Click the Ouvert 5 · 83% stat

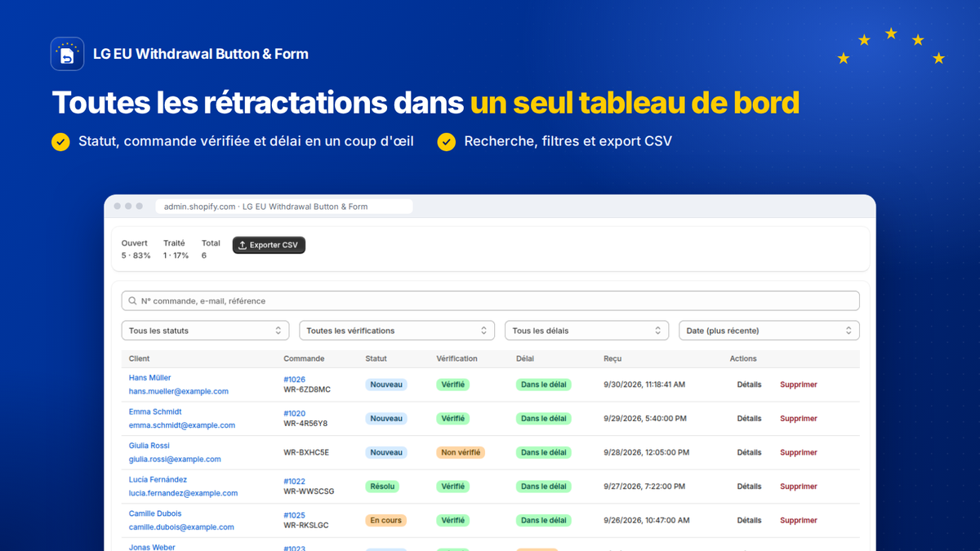click(136, 249)
